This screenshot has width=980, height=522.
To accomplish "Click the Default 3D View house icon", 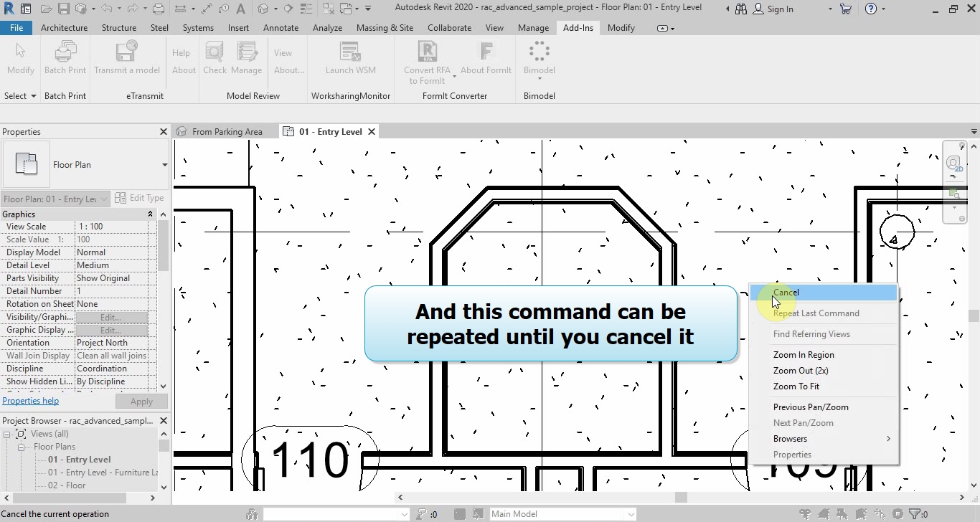I will coord(263,9).
